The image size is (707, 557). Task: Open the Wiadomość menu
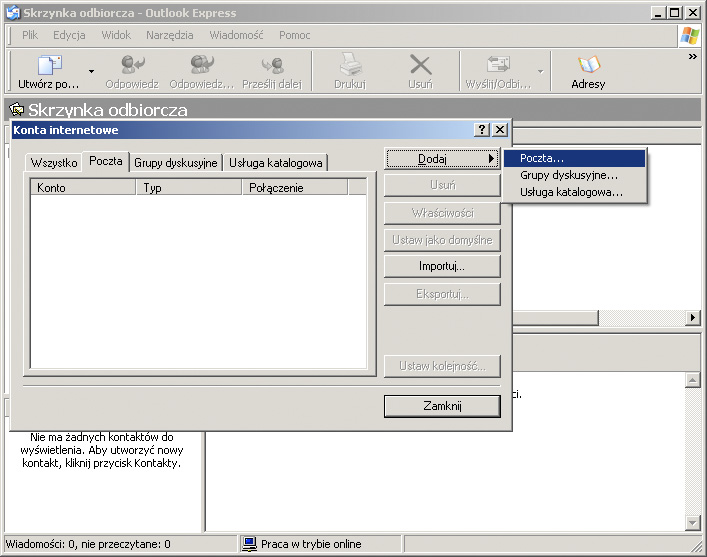[x=236, y=35]
